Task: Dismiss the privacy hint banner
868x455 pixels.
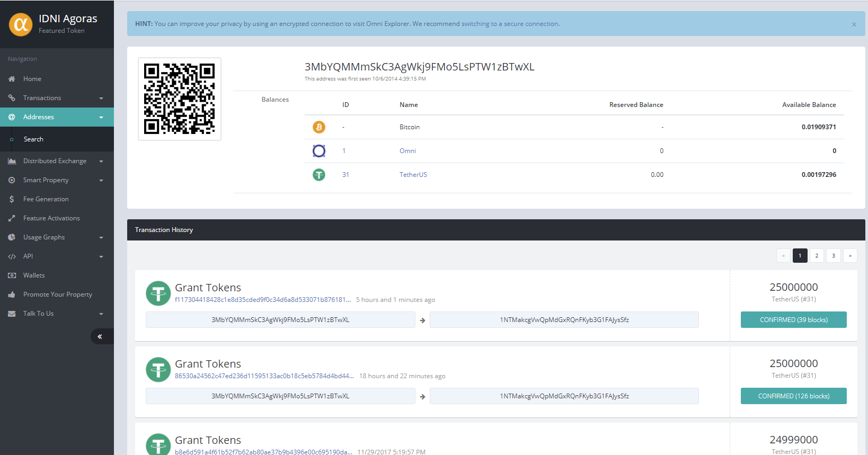Action: pyautogui.click(x=854, y=24)
